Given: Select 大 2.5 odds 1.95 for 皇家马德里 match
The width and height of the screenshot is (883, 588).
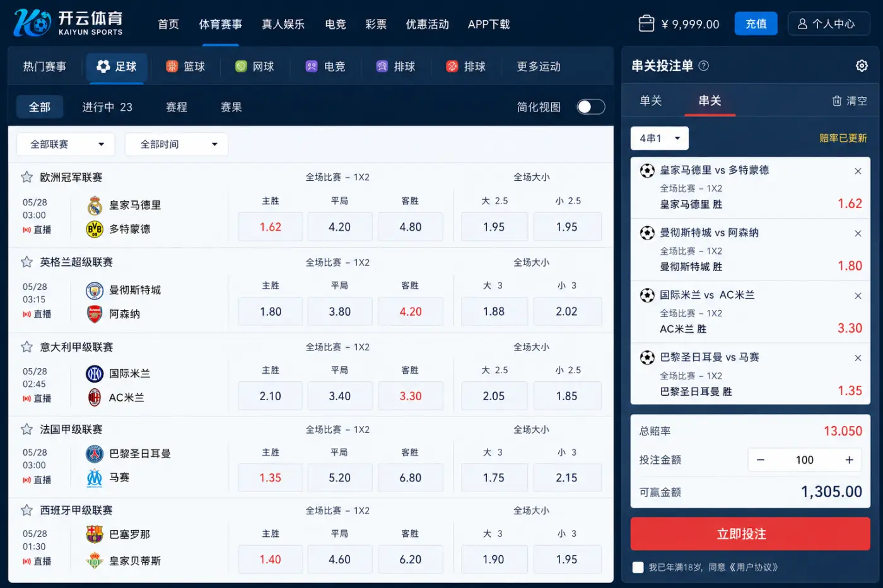Looking at the screenshot, I should coord(494,227).
